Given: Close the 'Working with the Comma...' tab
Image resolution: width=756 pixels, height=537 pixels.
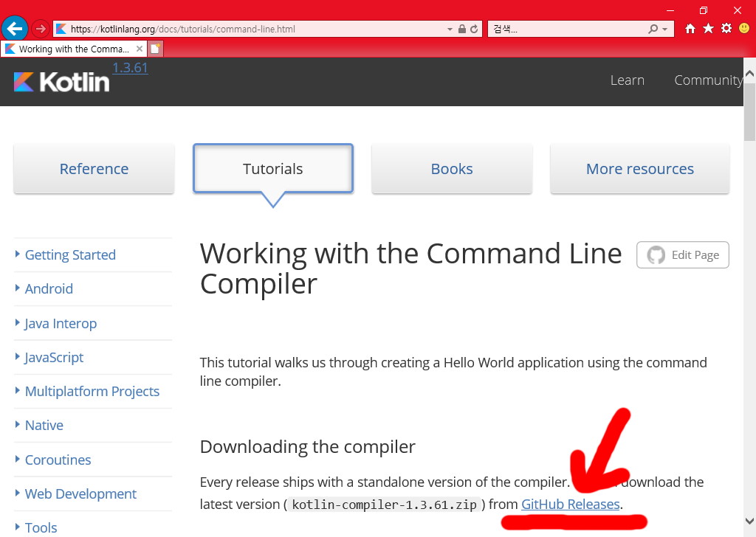Looking at the screenshot, I should pyautogui.click(x=140, y=49).
